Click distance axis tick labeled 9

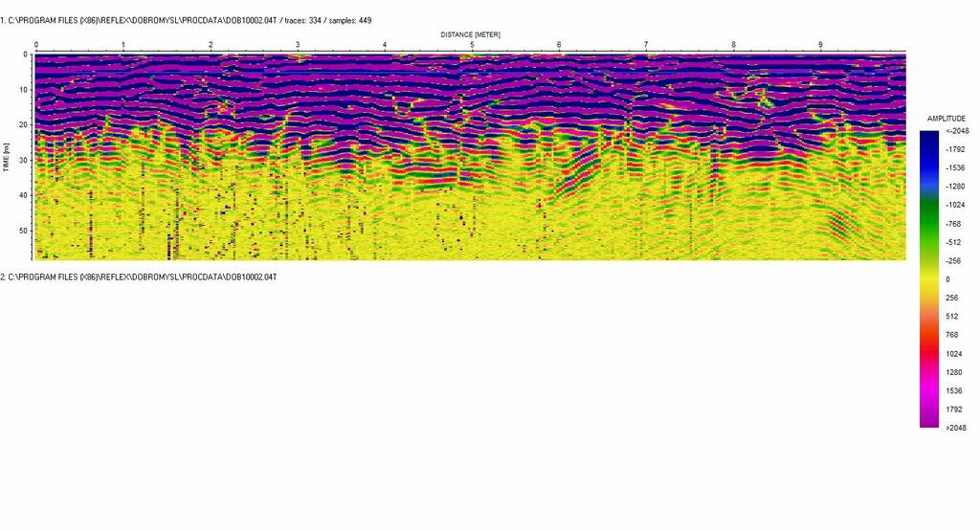(x=820, y=45)
